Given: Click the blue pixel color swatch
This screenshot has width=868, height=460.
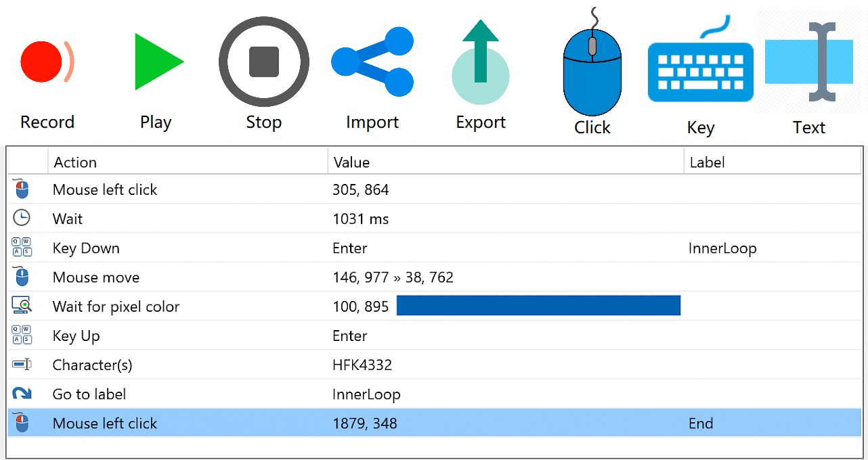Looking at the screenshot, I should coord(538,306).
